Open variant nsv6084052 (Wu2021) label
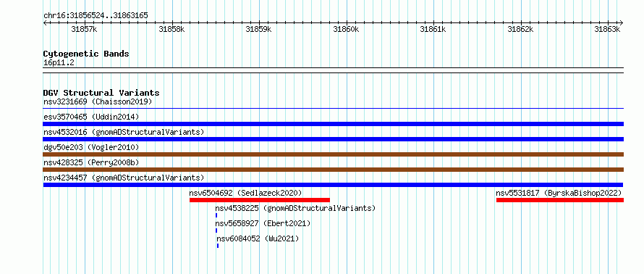This screenshot has width=644, height=274. (x=258, y=238)
